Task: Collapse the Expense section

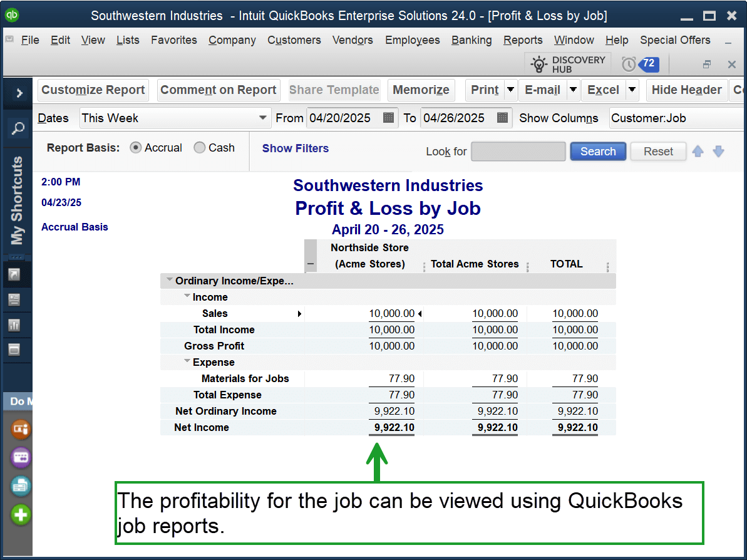Action: (x=187, y=361)
